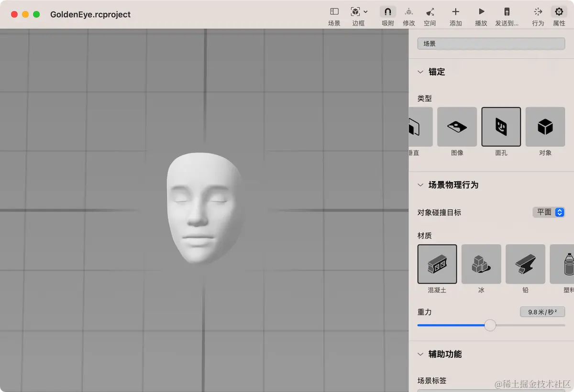Select the 混凝土 concrete material
The height and width of the screenshot is (392, 574).
pos(437,264)
